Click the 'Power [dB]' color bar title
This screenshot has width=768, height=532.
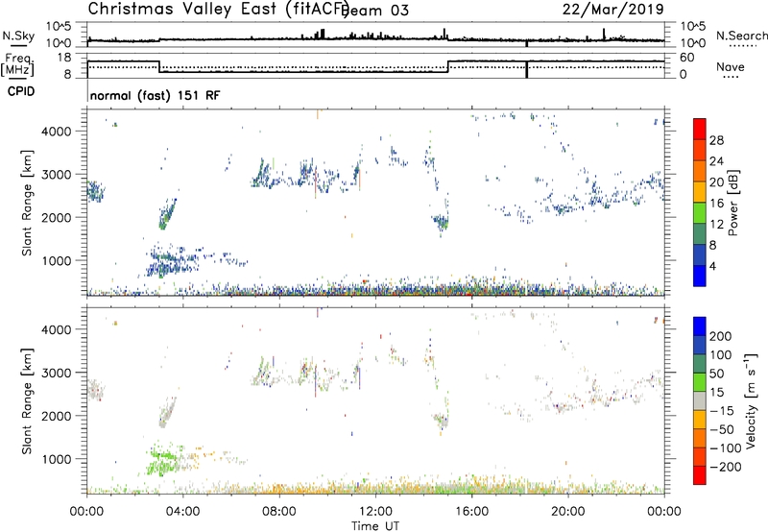click(x=732, y=203)
